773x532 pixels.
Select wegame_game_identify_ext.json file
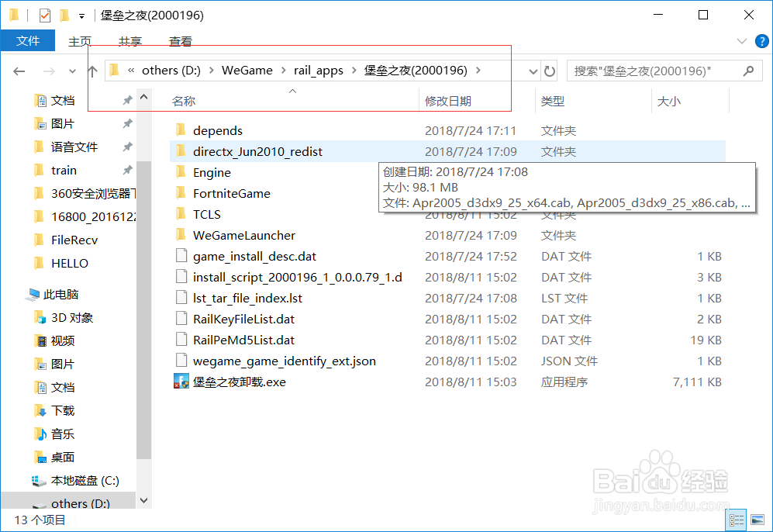point(284,361)
